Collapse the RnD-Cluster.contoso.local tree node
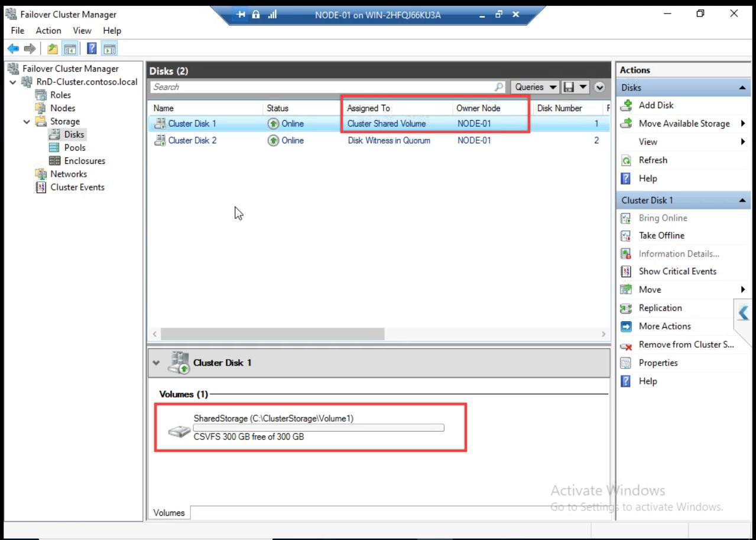756x540 pixels. (13, 82)
